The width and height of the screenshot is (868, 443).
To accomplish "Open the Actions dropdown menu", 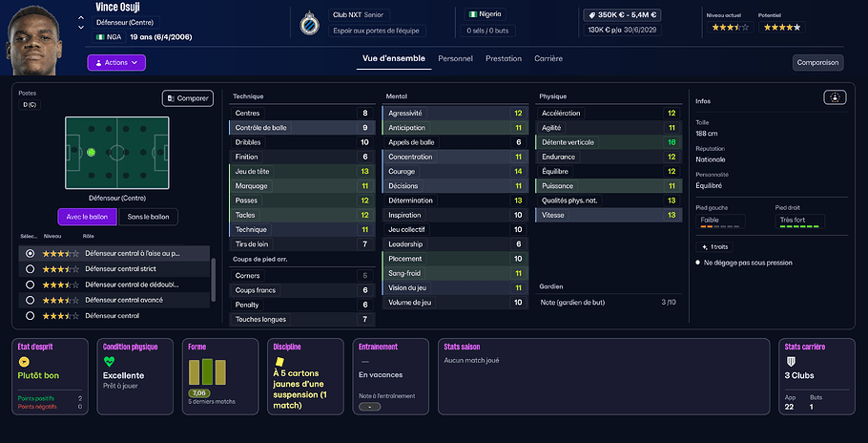I will click(116, 62).
